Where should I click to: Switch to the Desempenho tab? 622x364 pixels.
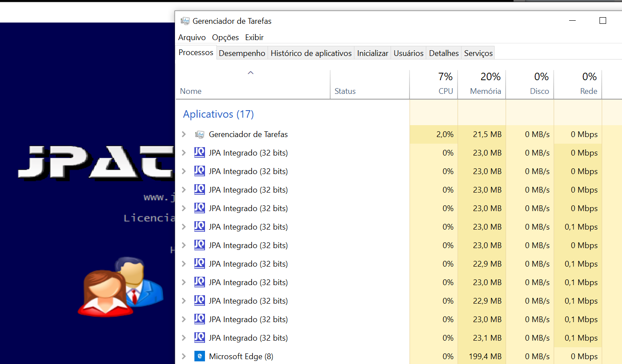(x=242, y=53)
